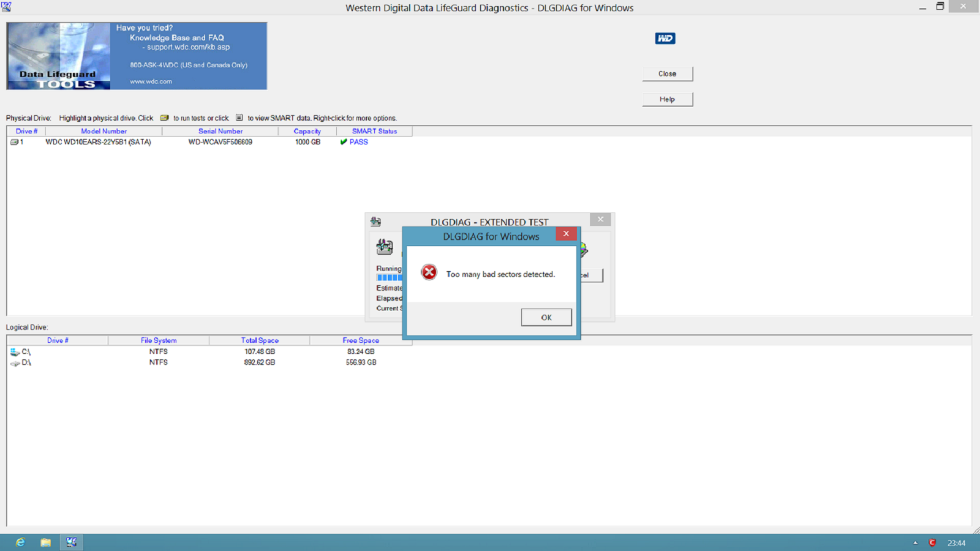Click the Data Lifeguard Tools banner

[137, 56]
